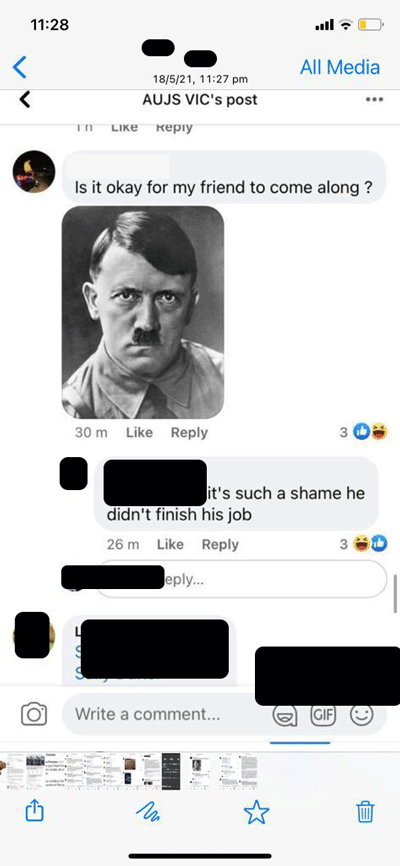Open the three-dot post options menu
Viewport: 400px width, 866px height.
coord(374,100)
